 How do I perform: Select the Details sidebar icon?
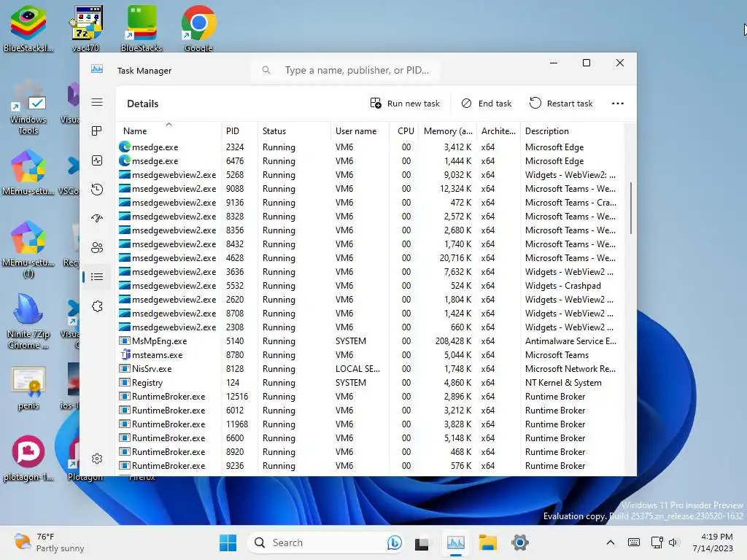coord(97,276)
